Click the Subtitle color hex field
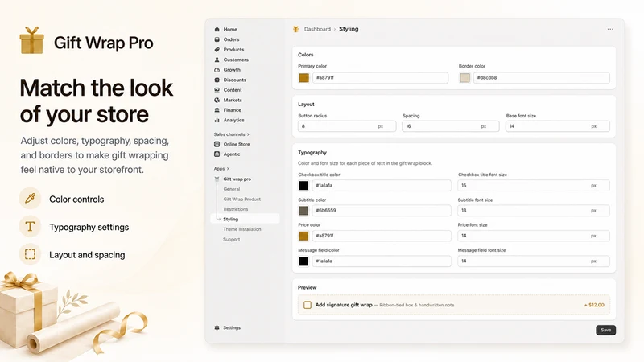This screenshot has width=644, height=362. click(x=382, y=211)
